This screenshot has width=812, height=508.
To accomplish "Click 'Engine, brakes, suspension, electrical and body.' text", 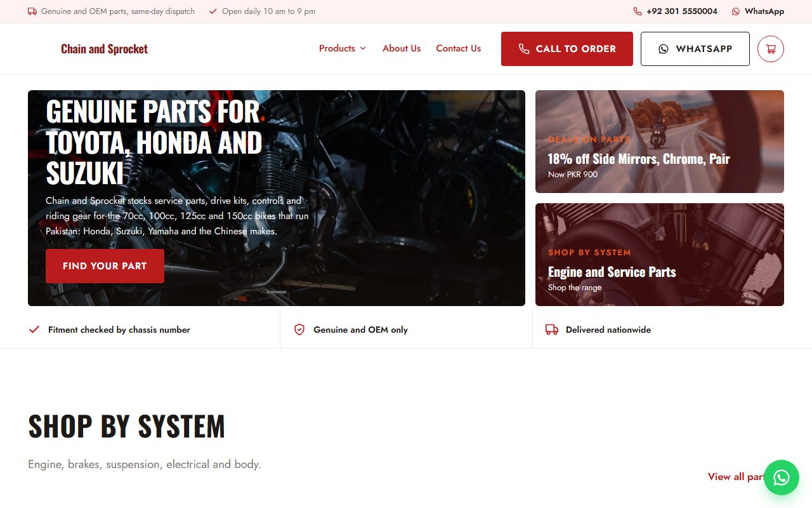I will [x=145, y=464].
